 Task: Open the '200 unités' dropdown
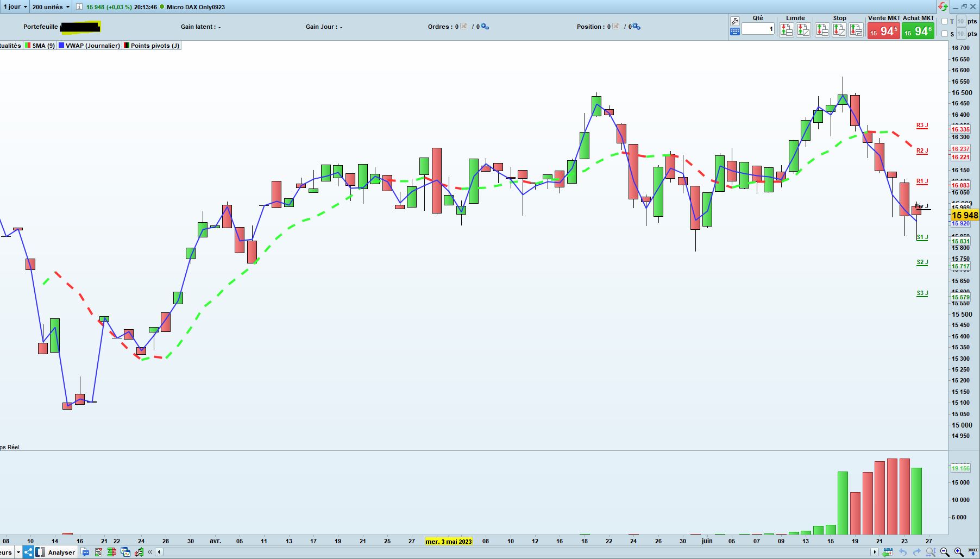click(51, 7)
